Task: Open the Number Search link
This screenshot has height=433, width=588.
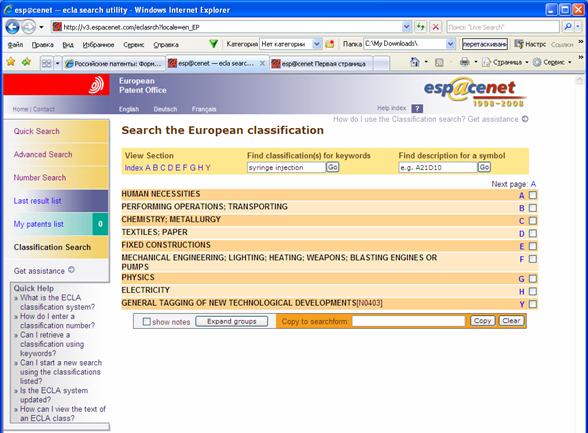Action: coord(40,178)
